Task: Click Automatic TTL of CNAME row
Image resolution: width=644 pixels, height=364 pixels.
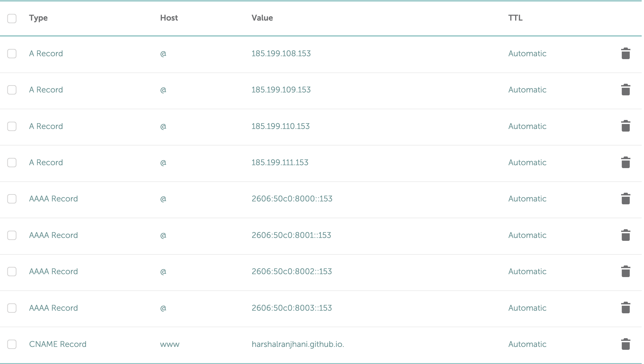Action: click(527, 344)
